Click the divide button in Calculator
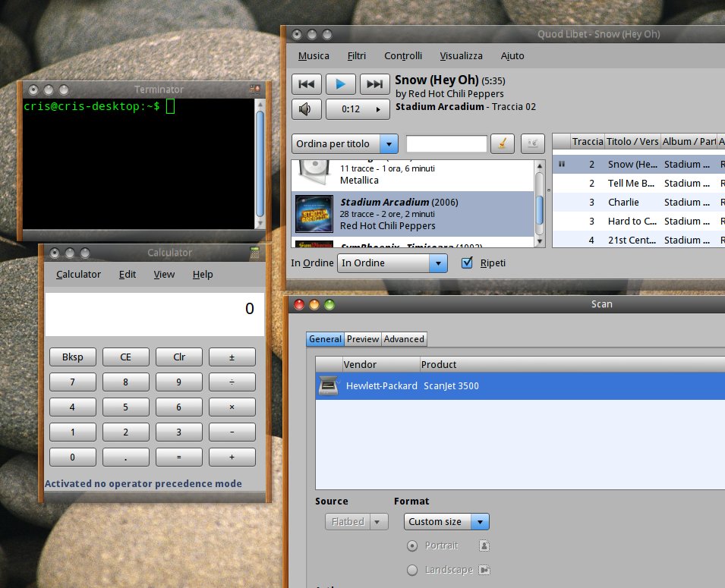Viewport: 725px width, 588px height. [x=232, y=382]
